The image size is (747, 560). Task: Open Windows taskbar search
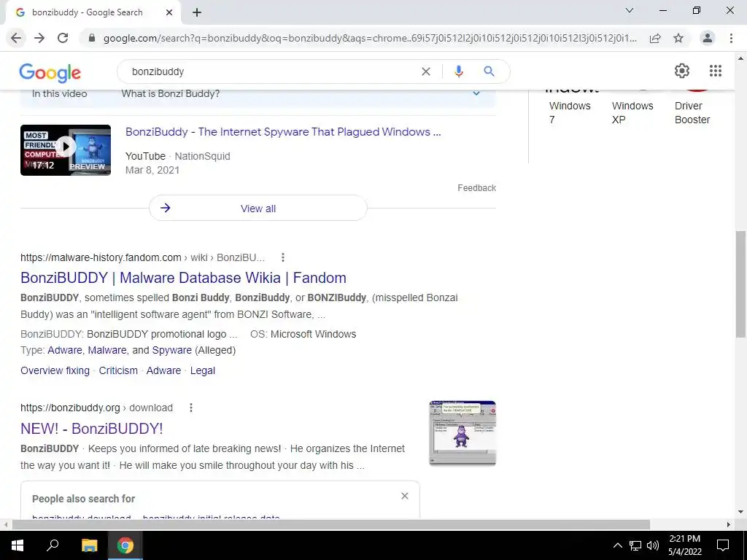coord(53,545)
